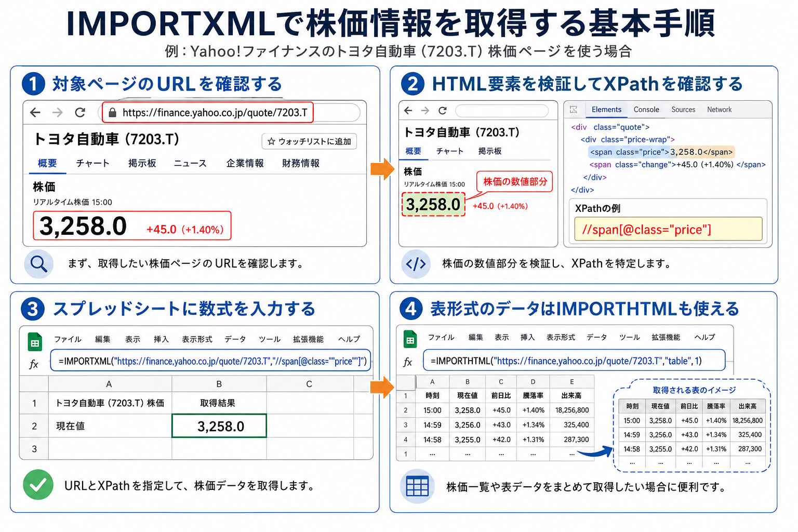This screenshot has width=798, height=532.
Task: Activate the DevTools element inspector icon
Action: 574,110
